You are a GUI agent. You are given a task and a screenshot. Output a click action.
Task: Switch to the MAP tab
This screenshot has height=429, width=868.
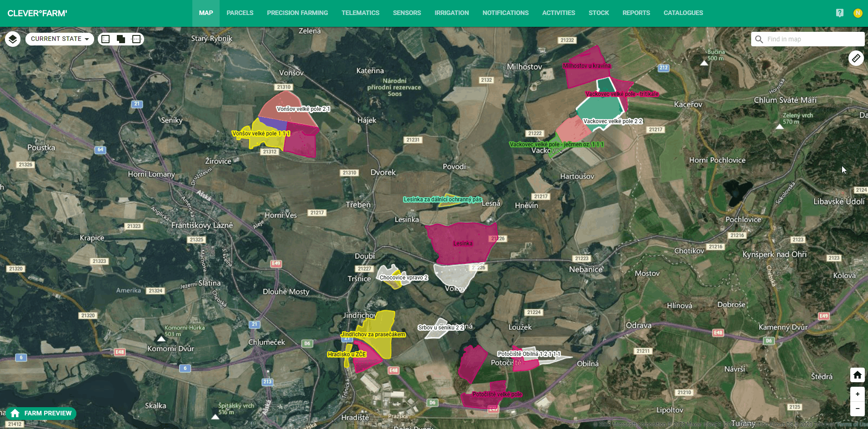tap(206, 13)
